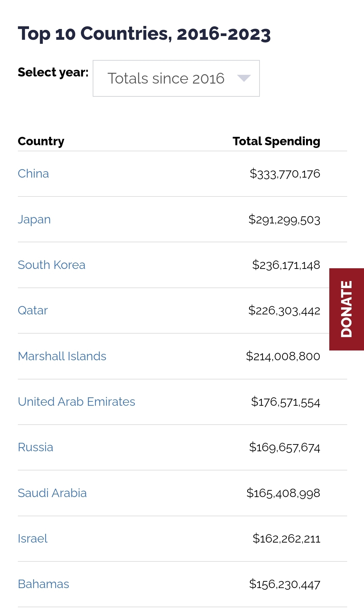Open the Saudi Arabia link
The height and width of the screenshot is (613, 364).
point(52,493)
